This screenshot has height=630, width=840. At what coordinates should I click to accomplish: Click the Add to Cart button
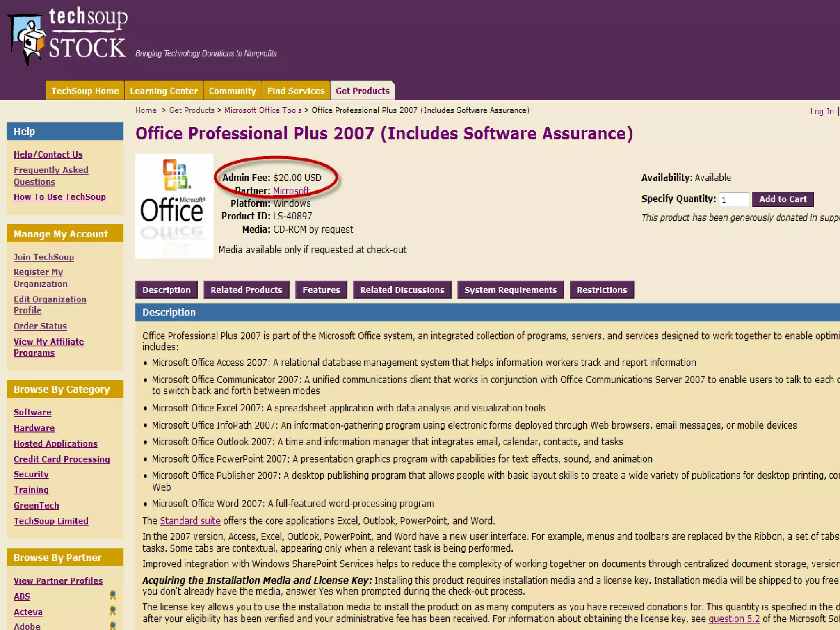[783, 199]
